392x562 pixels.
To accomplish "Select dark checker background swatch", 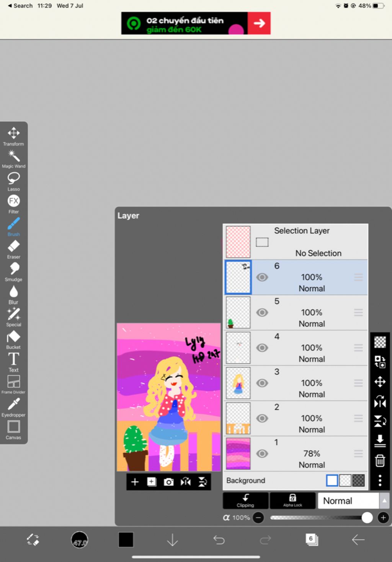I will click(358, 480).
